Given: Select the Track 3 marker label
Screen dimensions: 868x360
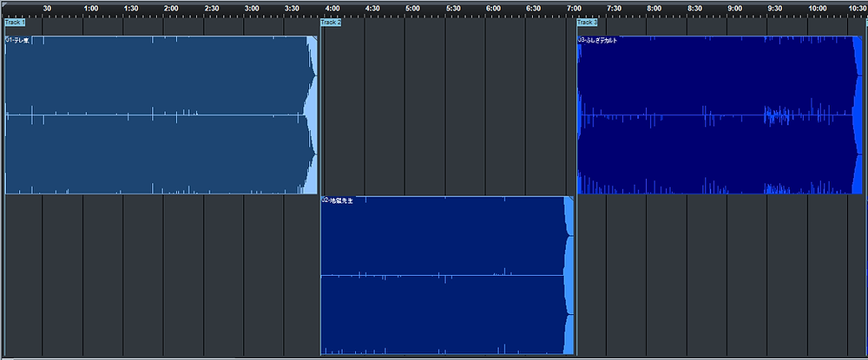Looking at the screenshot, I should (x=588, y=23).
